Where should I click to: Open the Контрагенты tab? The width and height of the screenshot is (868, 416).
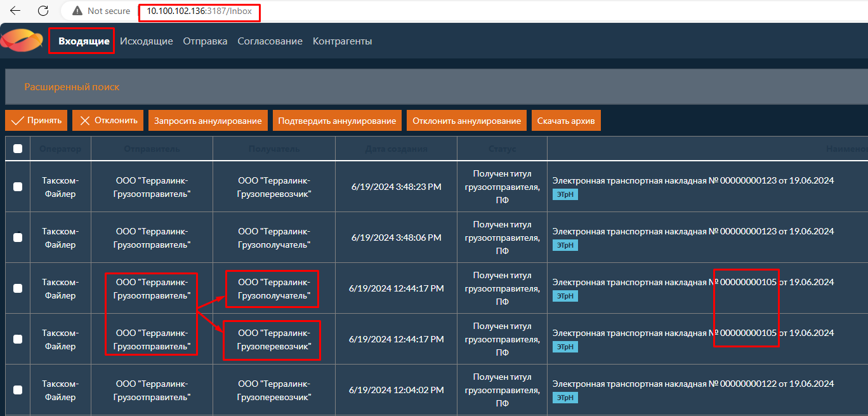[342, 41]
